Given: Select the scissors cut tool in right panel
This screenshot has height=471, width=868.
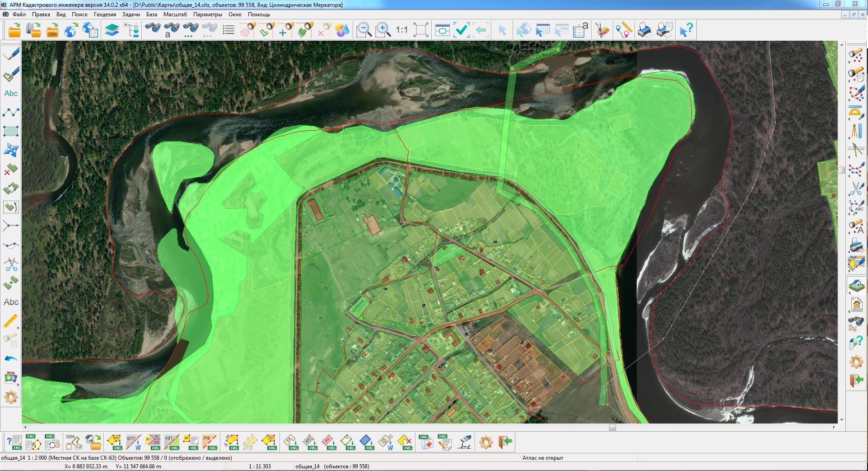Looking at the screenshot, I should click(x=856, y=188).
